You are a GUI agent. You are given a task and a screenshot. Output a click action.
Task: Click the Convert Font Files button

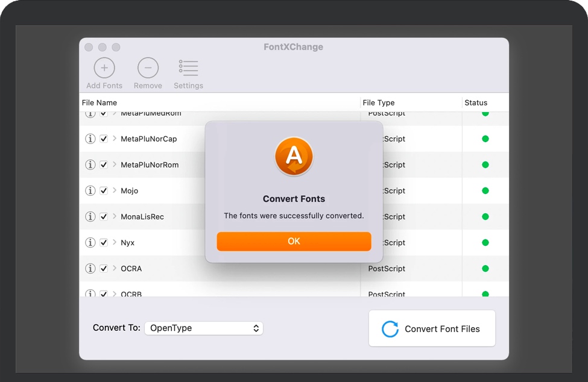point(432,329)
